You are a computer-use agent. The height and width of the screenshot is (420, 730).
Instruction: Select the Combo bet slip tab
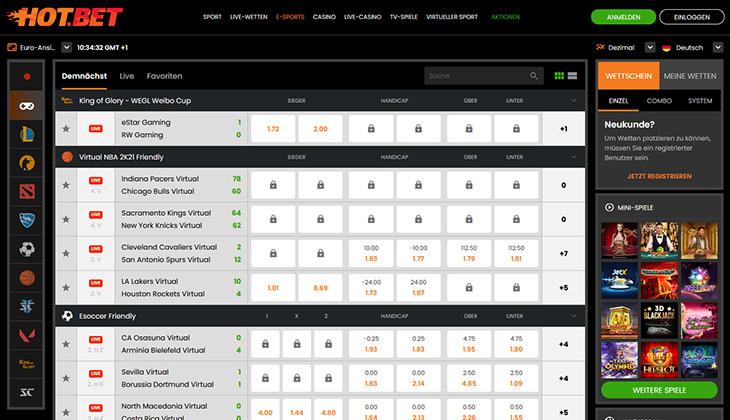coord(659,101)
